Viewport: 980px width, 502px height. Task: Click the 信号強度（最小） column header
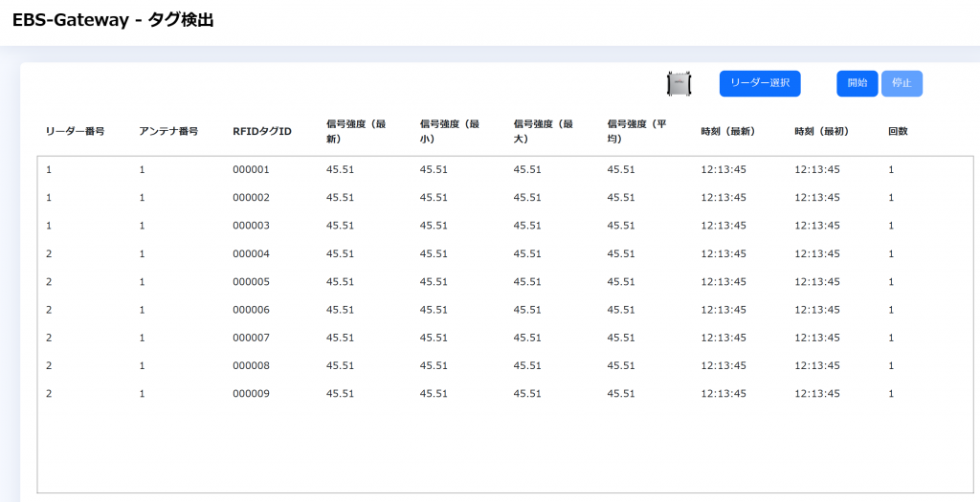tap(450, 131)
